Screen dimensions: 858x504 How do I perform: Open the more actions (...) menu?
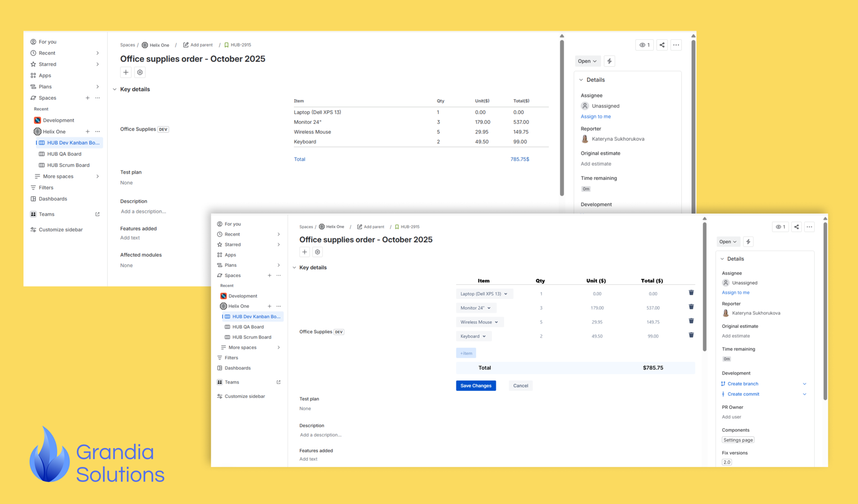pyautogui.click(x=809, y=226)
